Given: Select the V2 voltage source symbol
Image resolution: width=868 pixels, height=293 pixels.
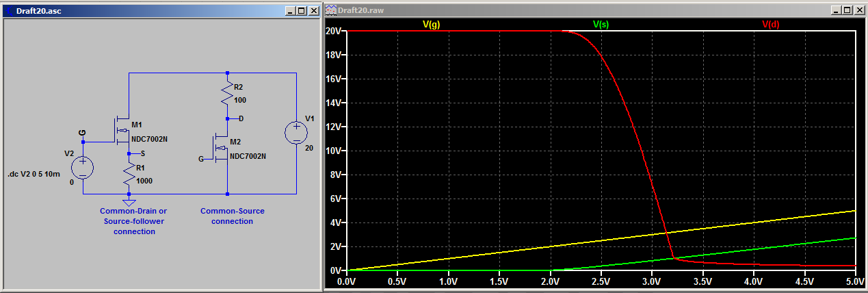Looking at the screenshot, I should (82, 168).
